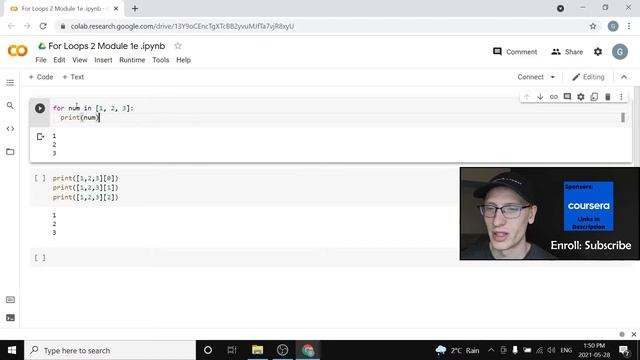
Task: Run the for loop code cell
Action: [40, 108]
